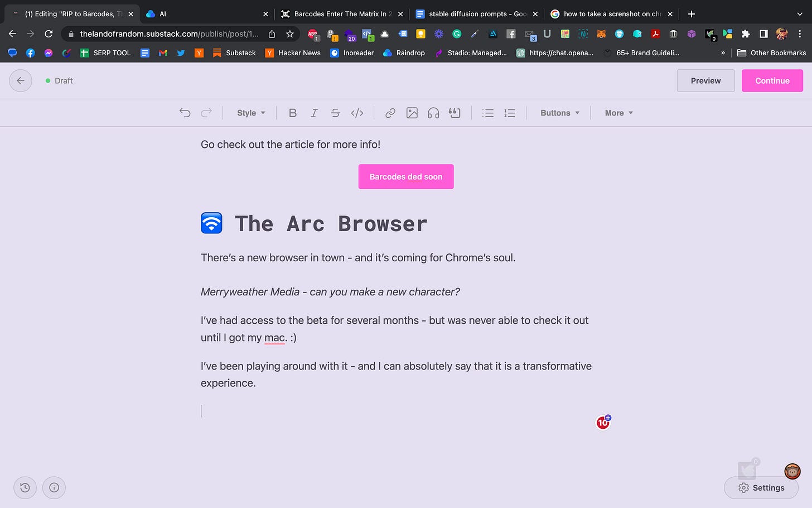Open the SERP TOOL bookmark
This screenshot has height=508, width=812.
(105, 53)
